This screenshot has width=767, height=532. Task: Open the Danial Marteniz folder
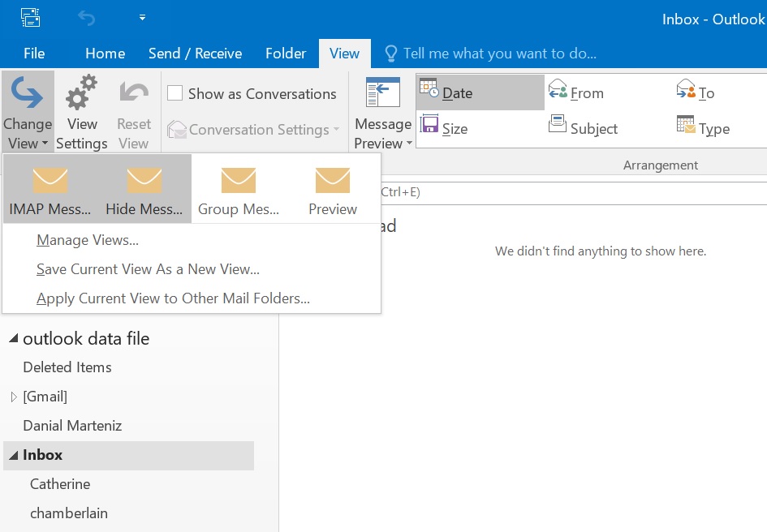72,426
